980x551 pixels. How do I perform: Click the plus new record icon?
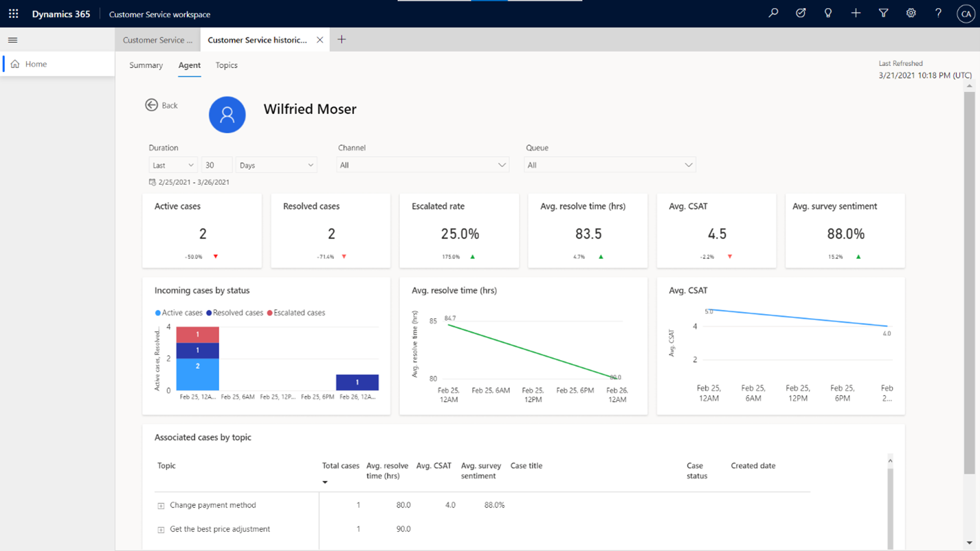856,13
